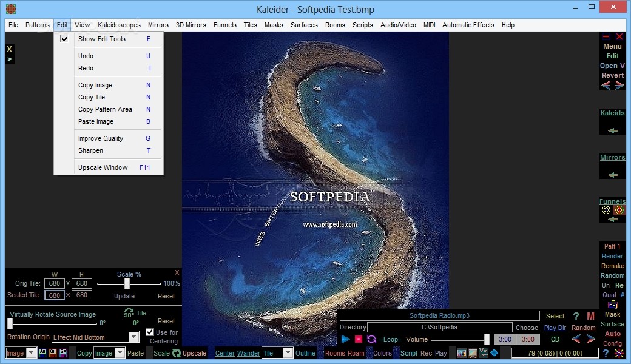Click the red minus icon in side panel
This screenshot has height=364, width=631.
606,36
